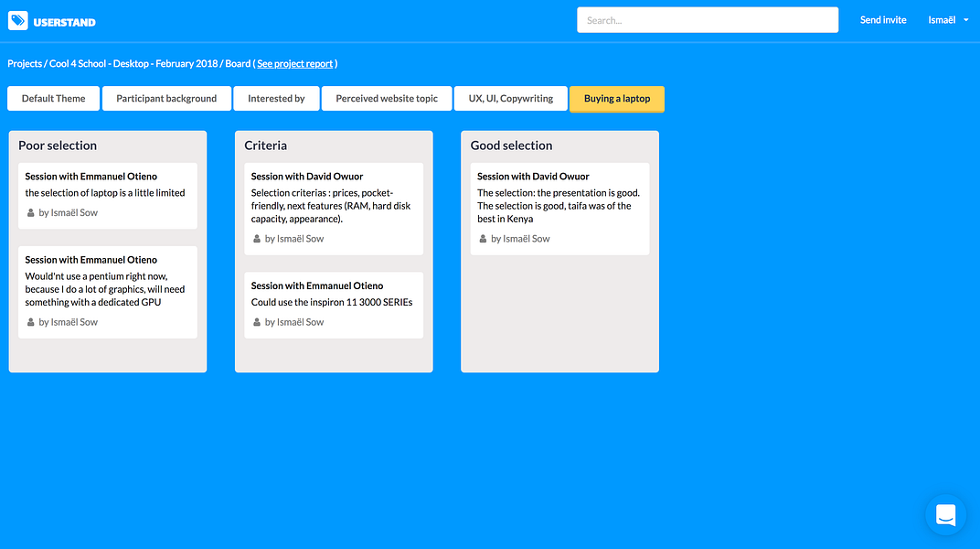This screenshot has height=549, width=980.
Task: Click the Poor selection column title
Action: click(58, 145)
